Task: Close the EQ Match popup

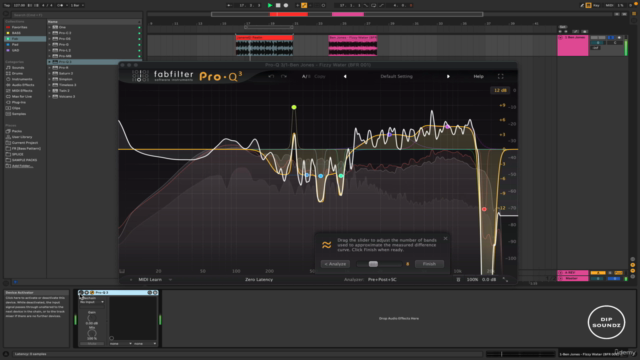Action: (x=445, y=238)
